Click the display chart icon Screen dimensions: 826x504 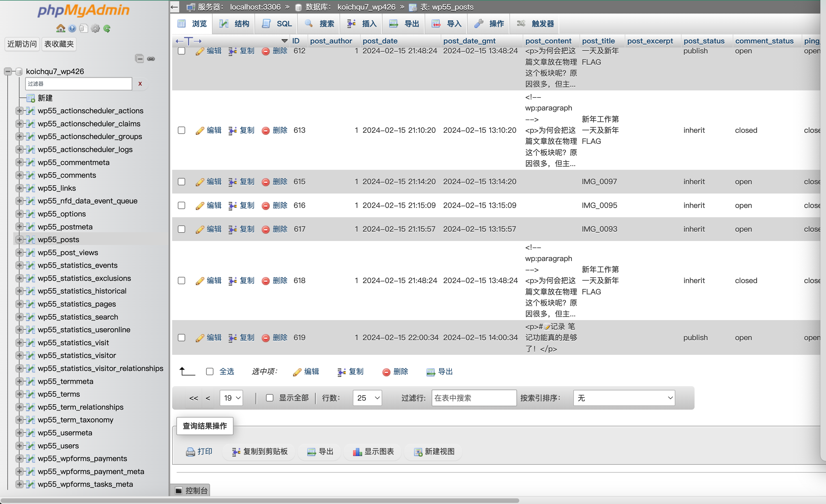(357, 452)
